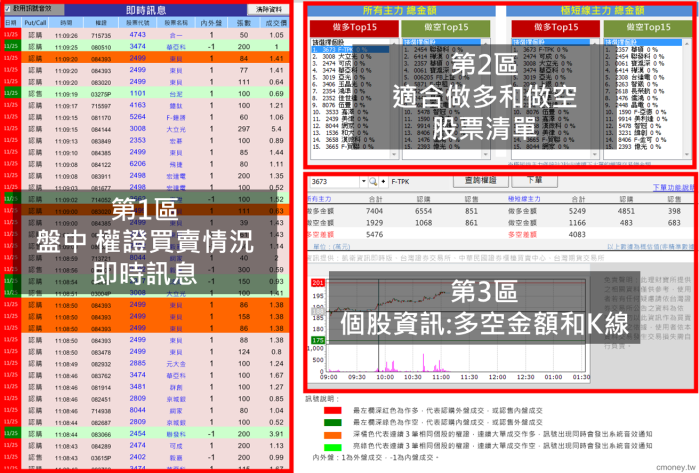Click scroll-down arrow of rightmost Top15 list

687,154
